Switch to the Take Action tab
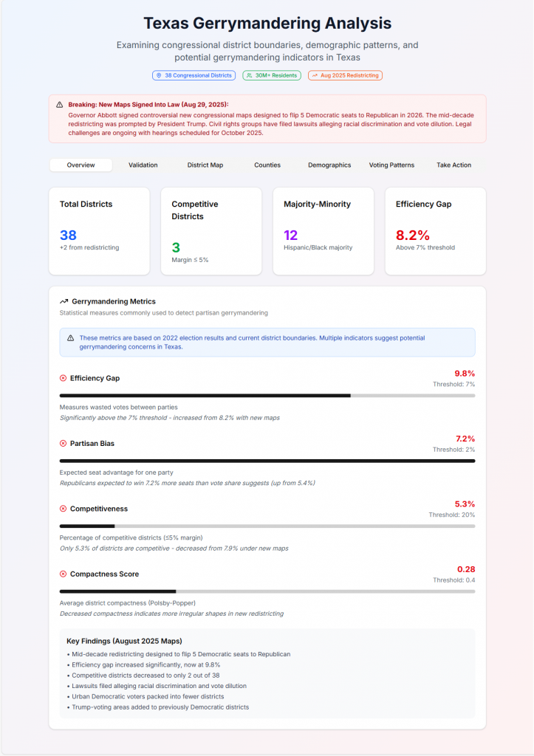This screenshot has width=534, height=756. tap(453, 165)
